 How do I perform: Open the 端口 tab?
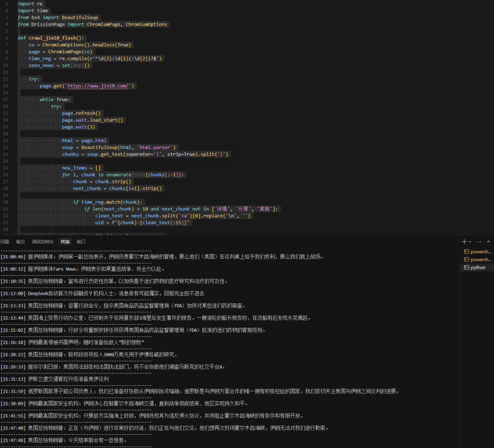coord(81,242)
